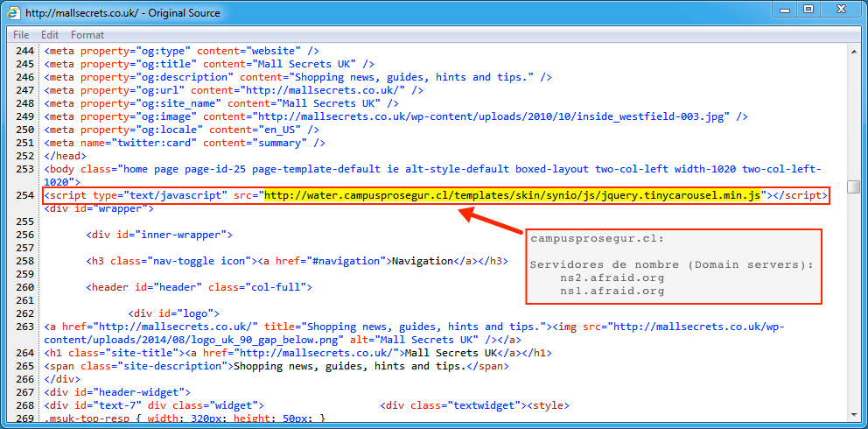
Task: Click the div id="header-widget" line
Action: [x=117, y=392]
